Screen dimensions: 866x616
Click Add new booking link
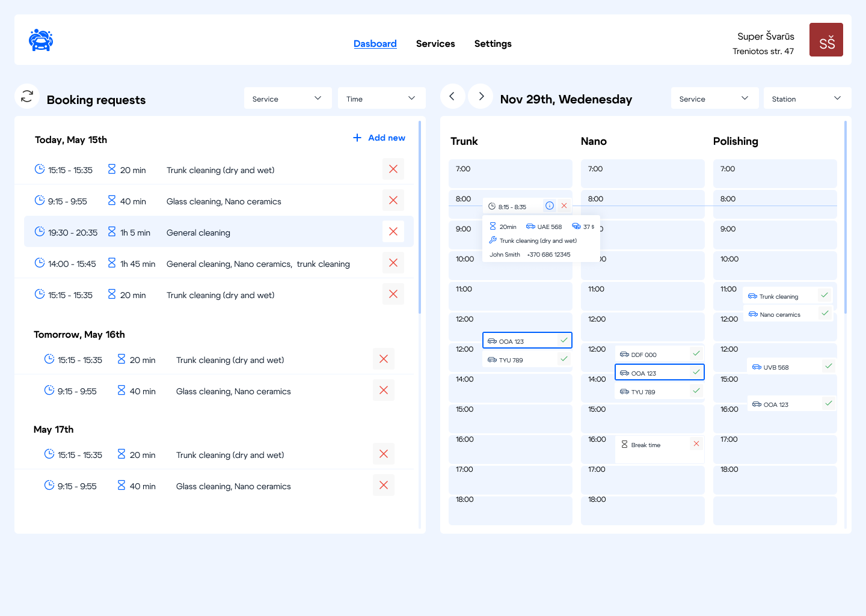click(379, 138)
